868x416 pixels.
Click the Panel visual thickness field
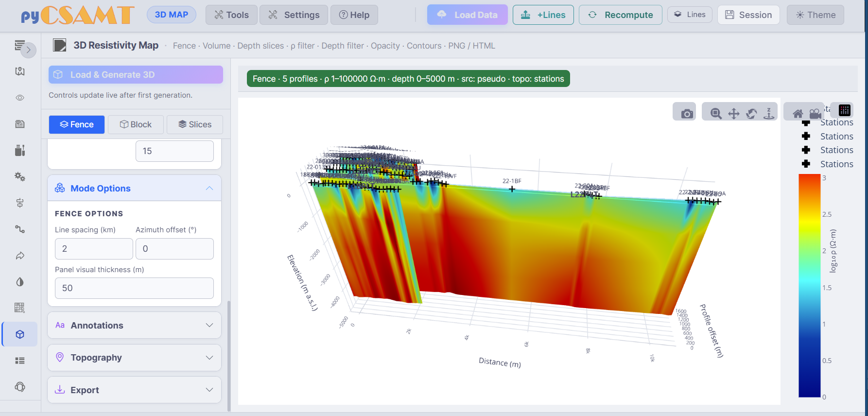tap(134, 288)
